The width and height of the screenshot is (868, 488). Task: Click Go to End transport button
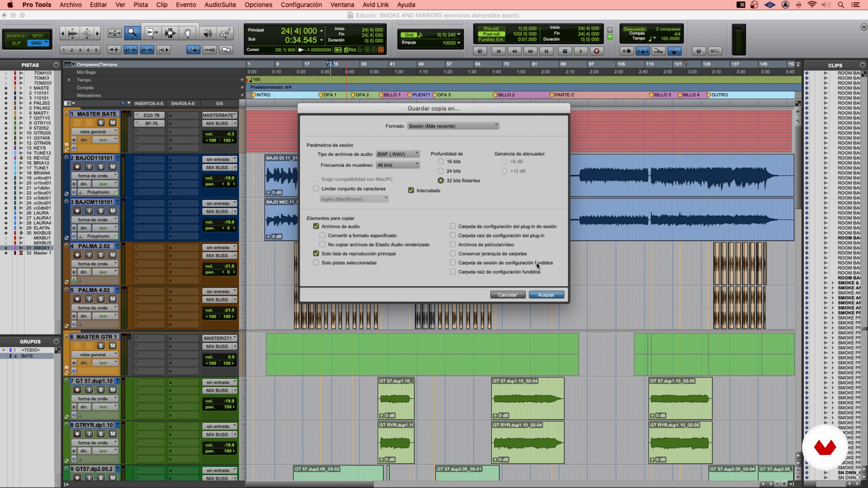click(546, 51)
